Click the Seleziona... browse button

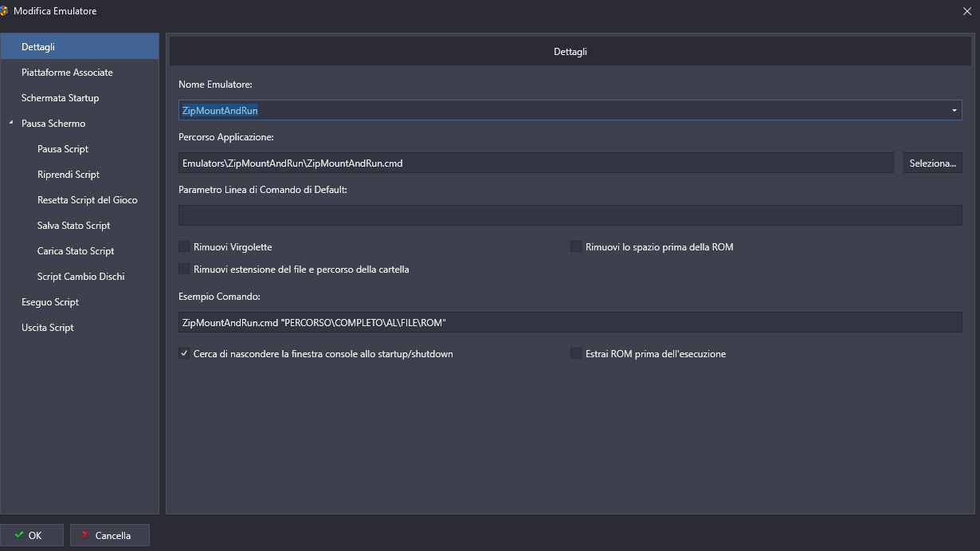pos(932,163)
